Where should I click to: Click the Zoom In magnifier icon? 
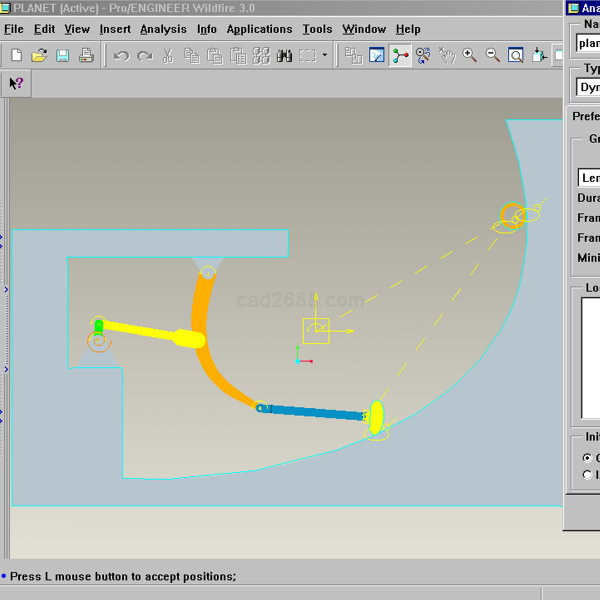click(x=470, y=56)
